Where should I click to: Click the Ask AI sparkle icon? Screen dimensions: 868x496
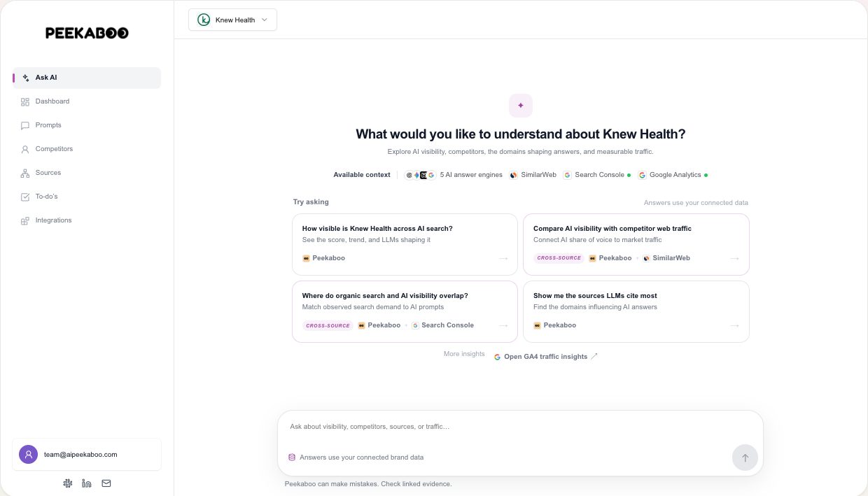click(x=25, y=78)
